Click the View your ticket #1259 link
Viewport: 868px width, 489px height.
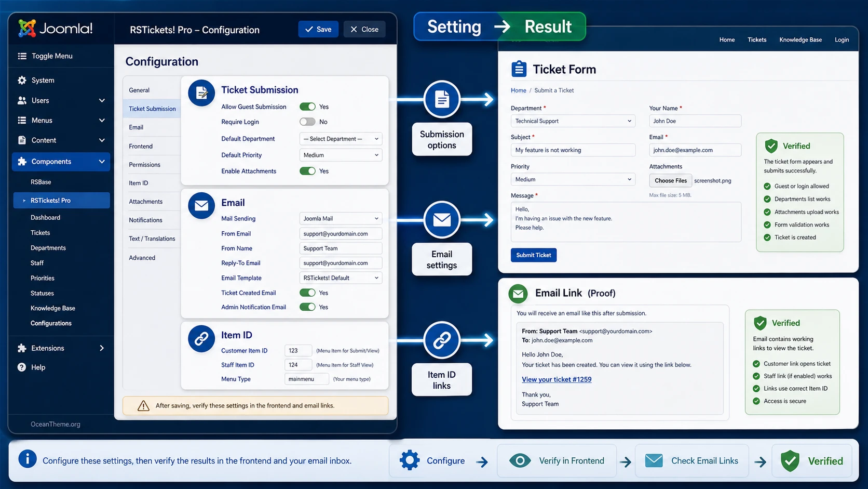point(557,379)
